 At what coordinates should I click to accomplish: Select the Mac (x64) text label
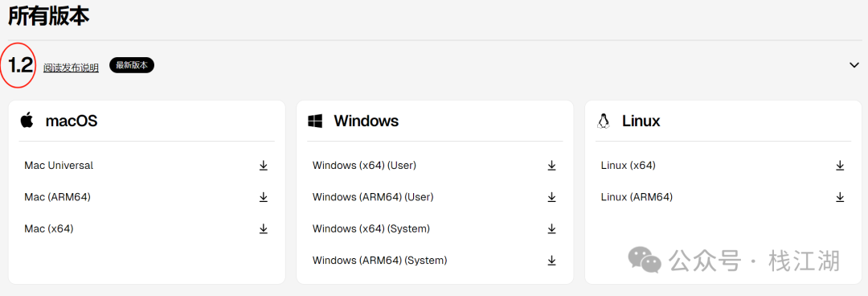click(x=49, y=228)
